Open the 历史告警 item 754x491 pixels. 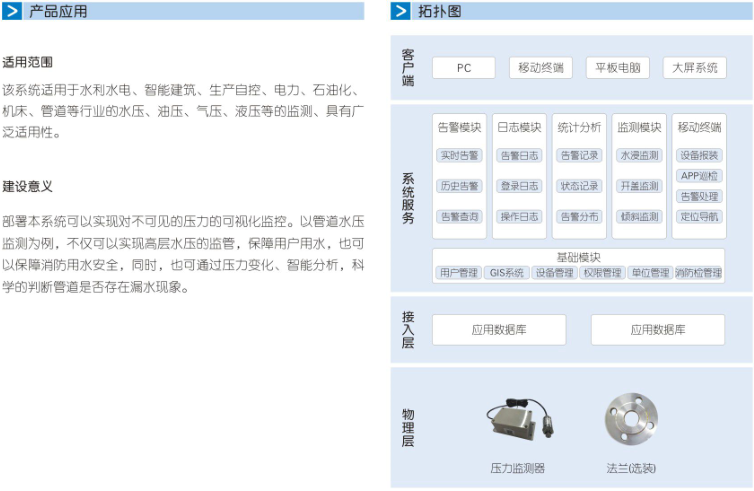459,186
